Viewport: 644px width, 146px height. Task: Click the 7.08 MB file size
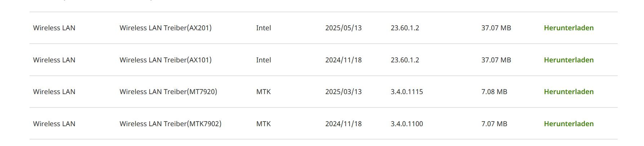click(x=494, y=92)
